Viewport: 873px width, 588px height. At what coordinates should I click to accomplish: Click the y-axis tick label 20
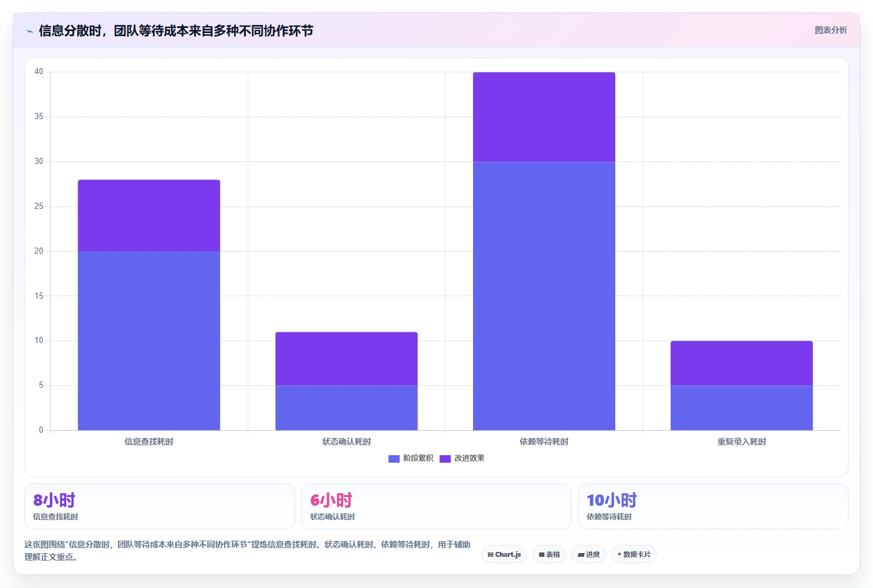[39, 251]
